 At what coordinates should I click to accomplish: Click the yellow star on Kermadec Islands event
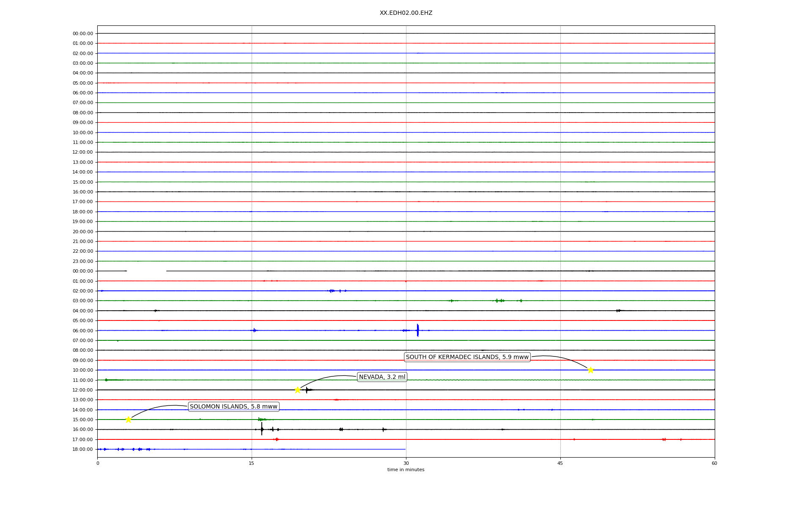pos(590,370)
